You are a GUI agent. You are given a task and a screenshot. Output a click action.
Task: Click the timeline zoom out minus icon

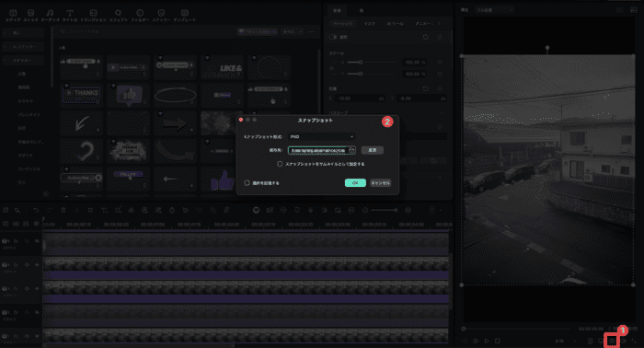coord(365,210)
